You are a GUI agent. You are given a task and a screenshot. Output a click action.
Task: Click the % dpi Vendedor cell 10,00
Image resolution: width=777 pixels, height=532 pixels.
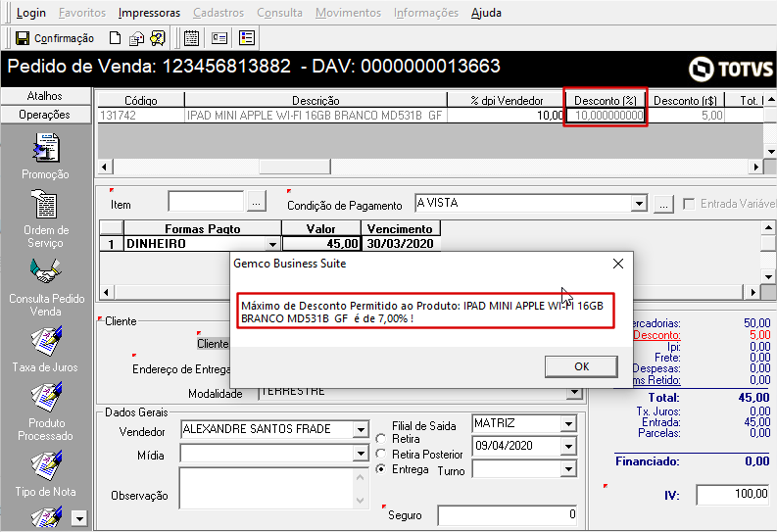[x=507, y=116]
